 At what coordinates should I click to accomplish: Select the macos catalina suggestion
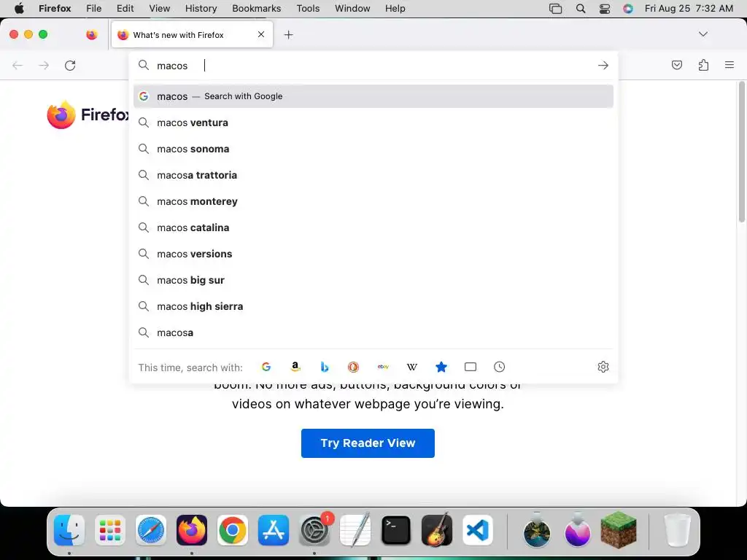[373, 227]
